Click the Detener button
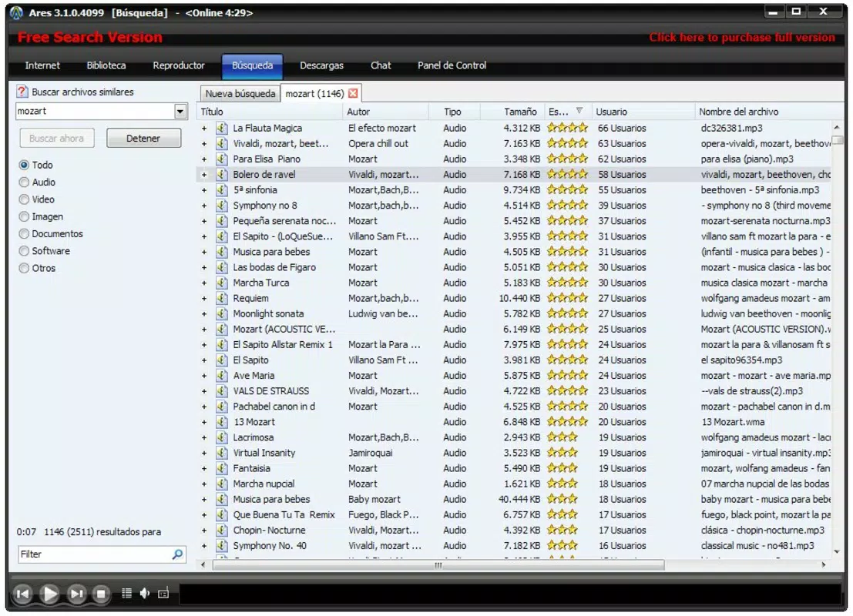 coord(143,138)
